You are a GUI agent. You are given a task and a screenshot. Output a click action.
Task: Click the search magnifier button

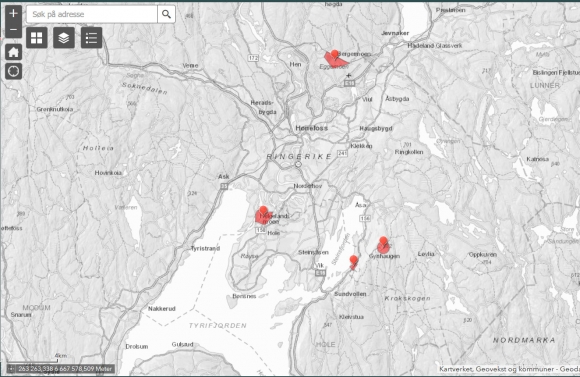166,14
